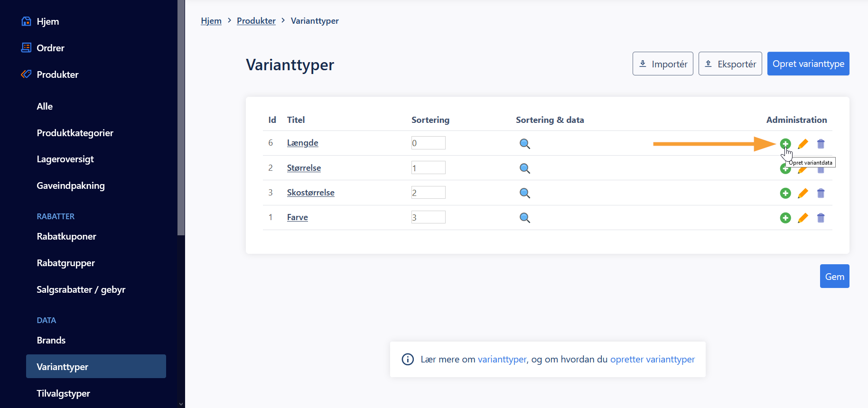Open Produktkategorier sidebar item
Screen dimensions: 868x408
point(75,133)
